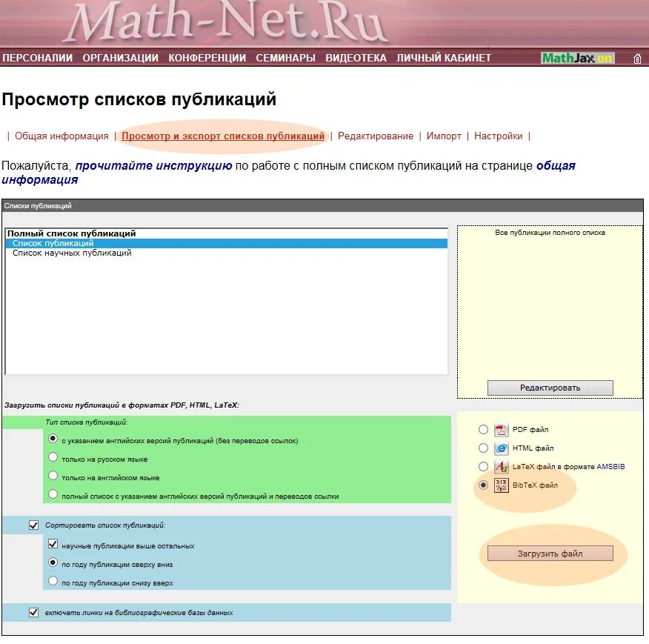Toggle the MathJax on badge
649x644 pixels.
577,58
